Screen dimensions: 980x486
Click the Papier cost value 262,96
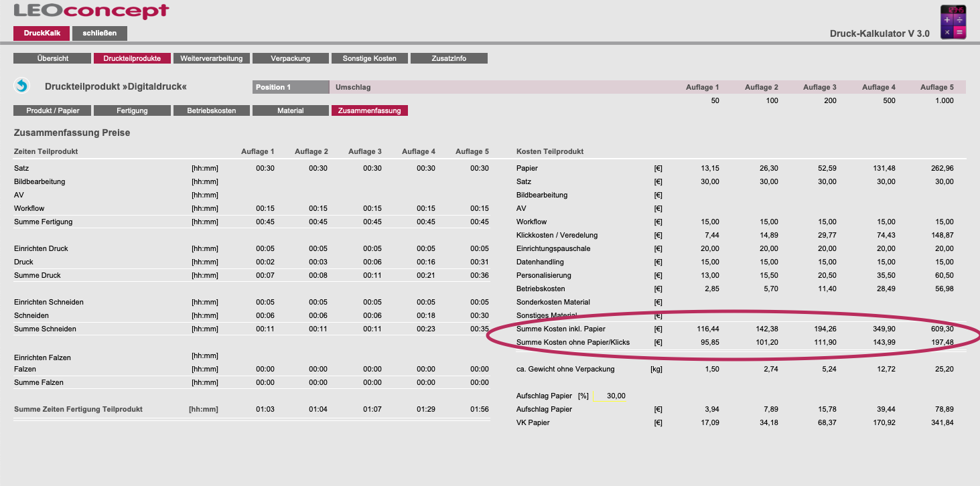pyautogui.click(x=942, y=168)
